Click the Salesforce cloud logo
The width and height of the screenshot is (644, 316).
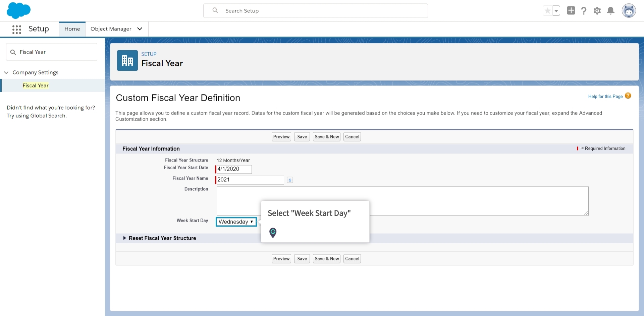19,10
